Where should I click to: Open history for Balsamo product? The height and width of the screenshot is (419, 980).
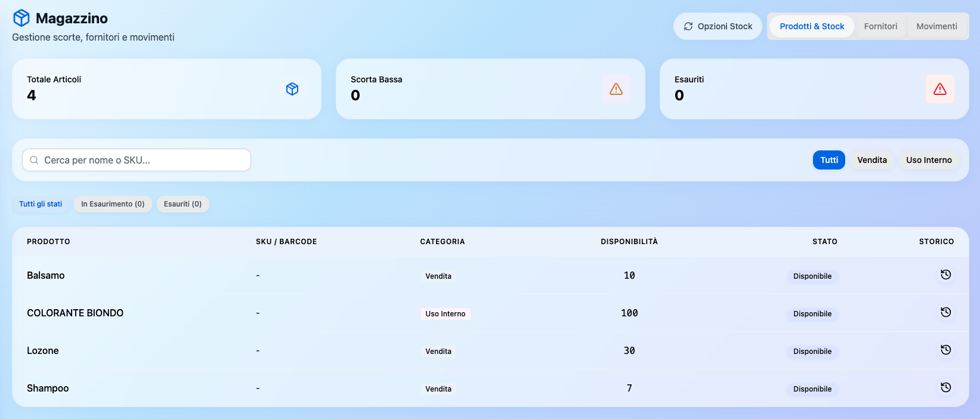tap(945, 275)
